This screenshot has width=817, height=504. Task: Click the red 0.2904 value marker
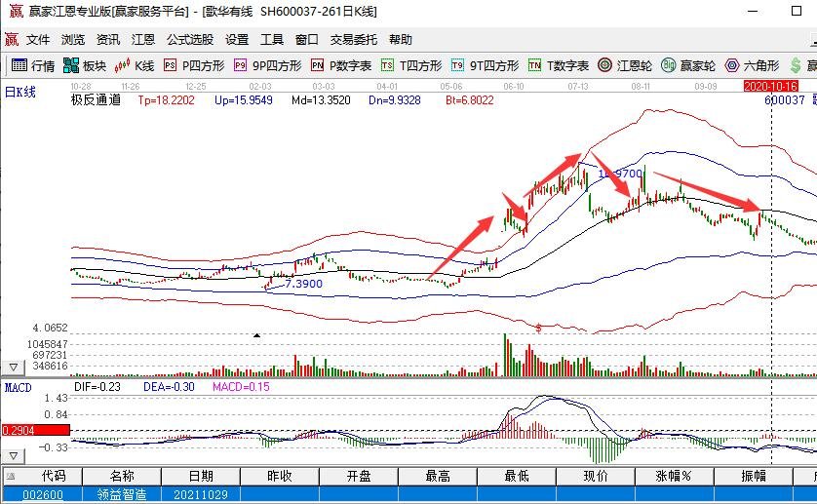coord(35,430)
